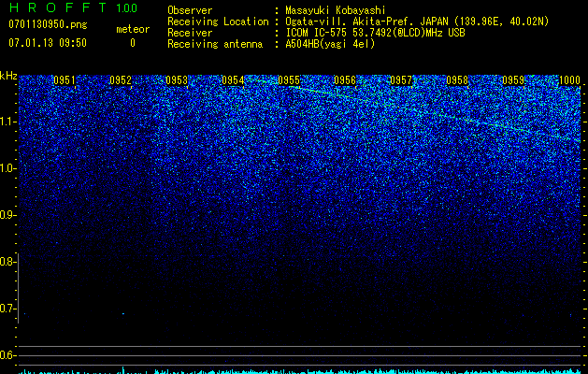Click the 0955 time marker
The image size is (588, 374).
(289, 80)
